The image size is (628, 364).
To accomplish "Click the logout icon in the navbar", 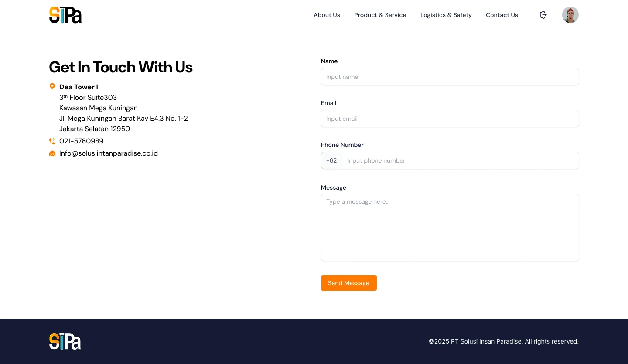I will point(543,15).
